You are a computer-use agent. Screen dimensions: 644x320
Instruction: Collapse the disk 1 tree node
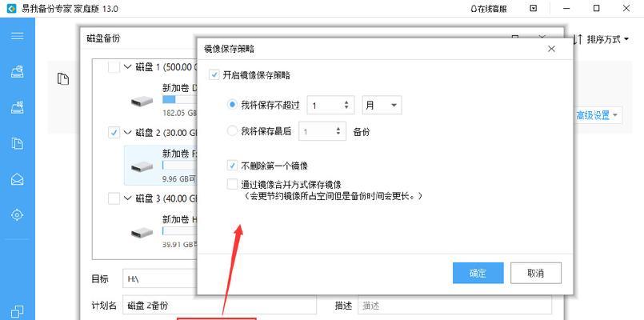pos(128,67)
